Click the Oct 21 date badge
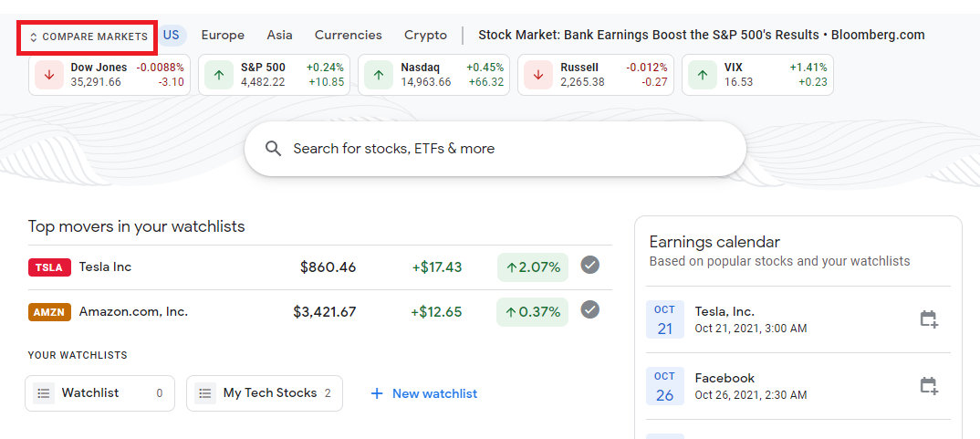 pos(665,319)
